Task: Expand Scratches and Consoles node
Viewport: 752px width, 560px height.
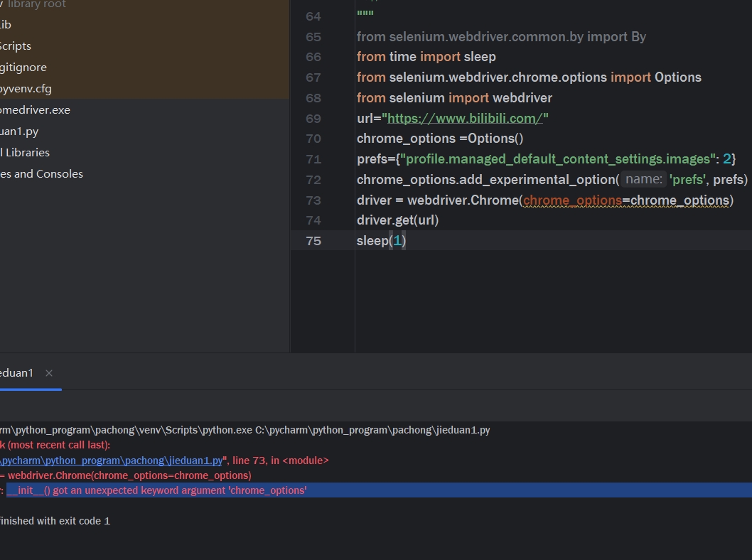Action: (x=41, y=173)
